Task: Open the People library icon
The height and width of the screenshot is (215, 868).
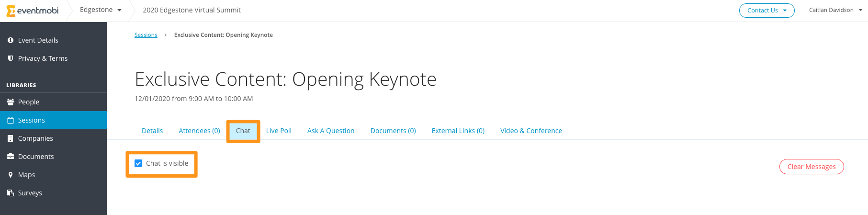Action: point(11,102)
